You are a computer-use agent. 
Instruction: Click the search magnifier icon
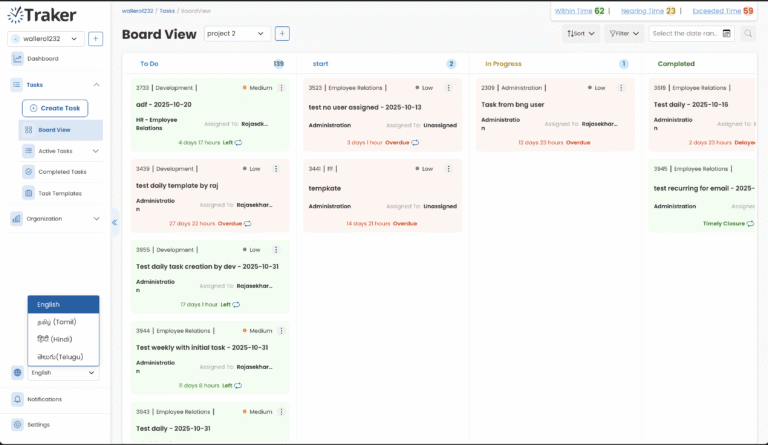(x=748, y=34)
